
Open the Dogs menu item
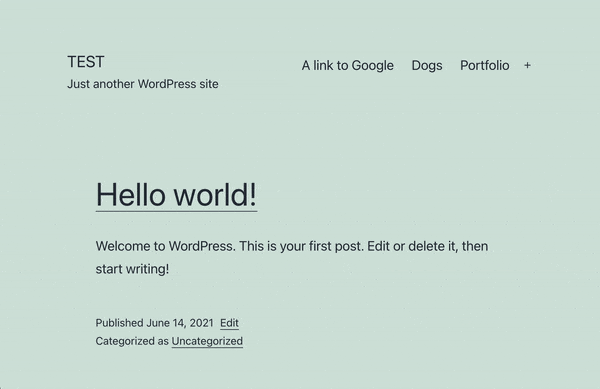(x=427, y=65)
